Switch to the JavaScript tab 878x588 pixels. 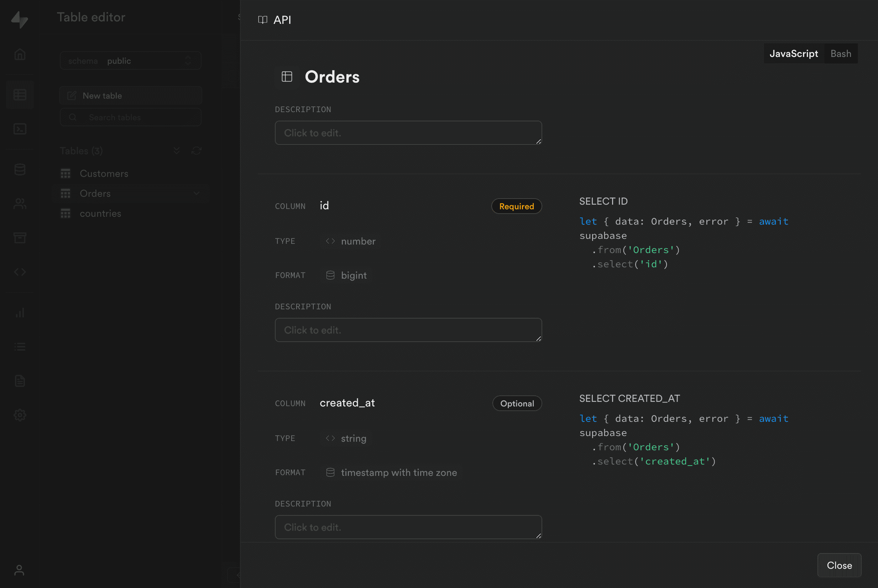click(x=794, y=54)
